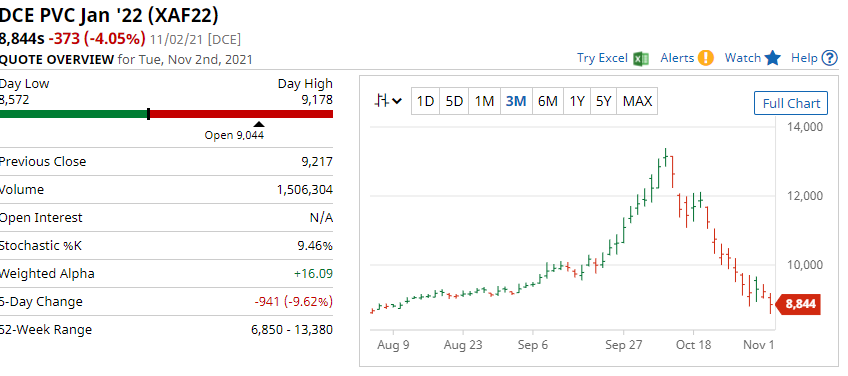Click the green Excel icon

click(x=641, y=58)
